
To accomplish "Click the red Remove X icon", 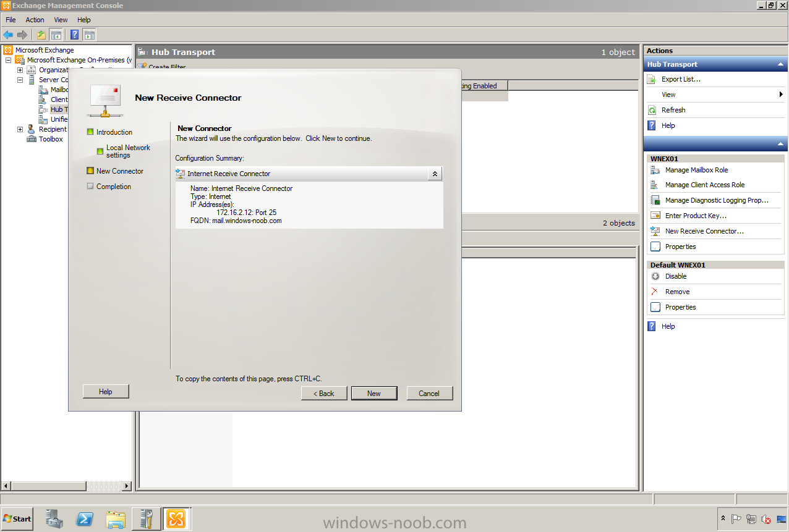I will click(655, 292).
